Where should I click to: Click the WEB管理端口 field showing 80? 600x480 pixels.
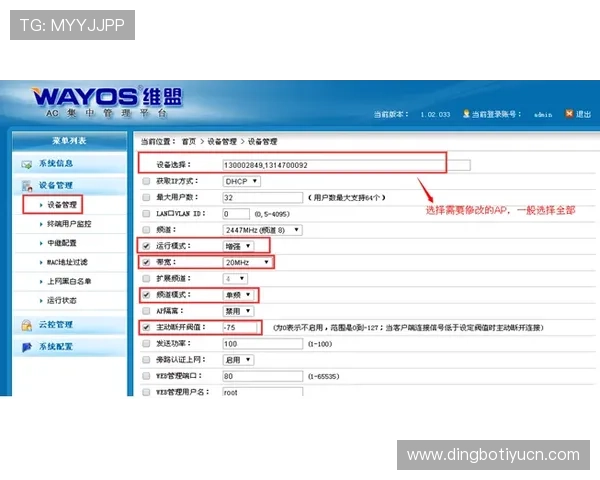point(262,376)
